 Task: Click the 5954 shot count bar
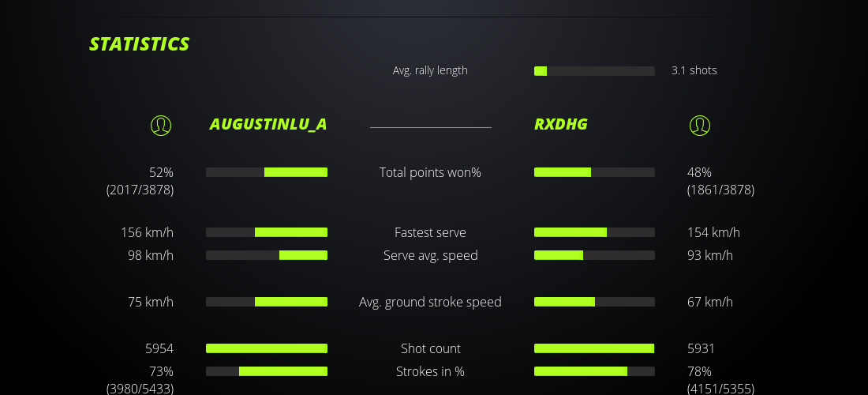click(x=267, y=348)
